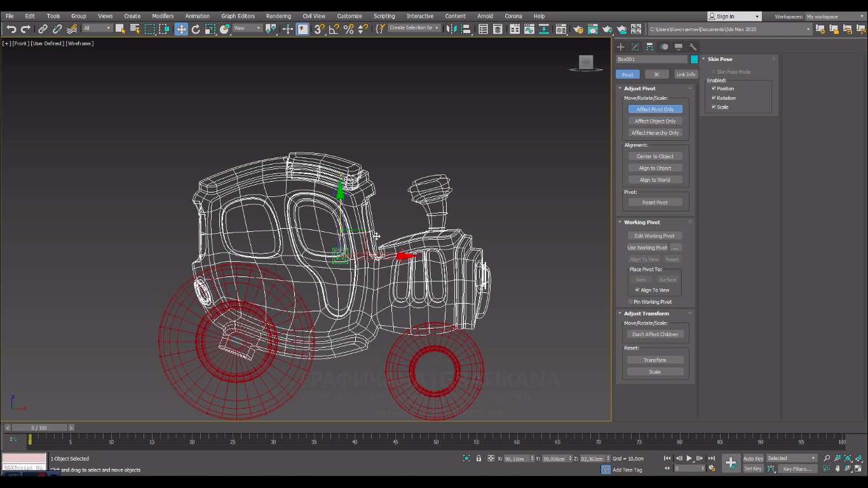Select the Select and Rotate tool

pos(196,29)
